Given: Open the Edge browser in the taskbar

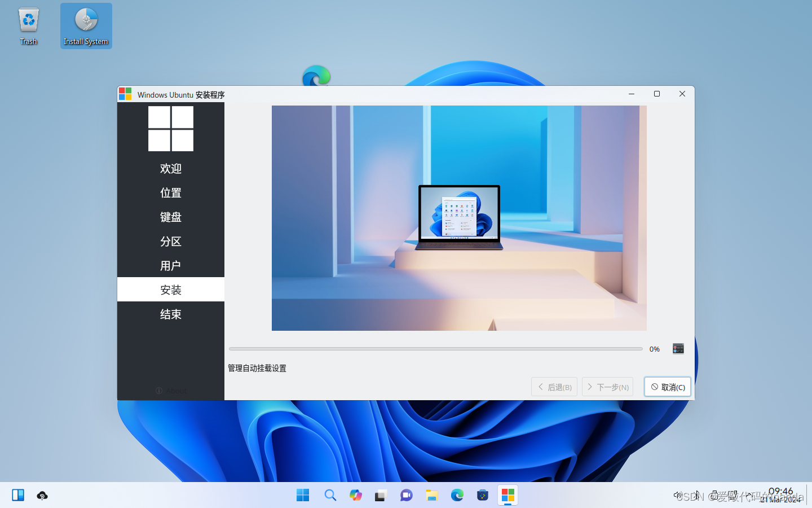Looking at the screenshot, I should [x=457, y=495].
